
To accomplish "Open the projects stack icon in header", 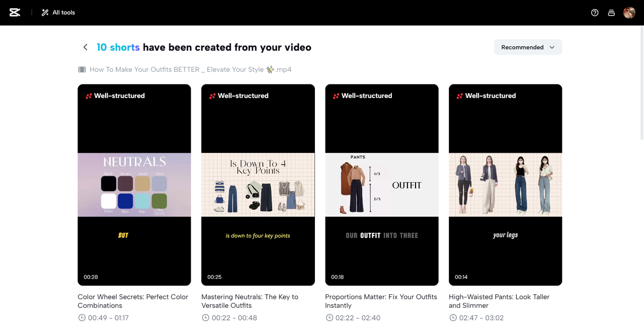I will (x=611, y=13).
